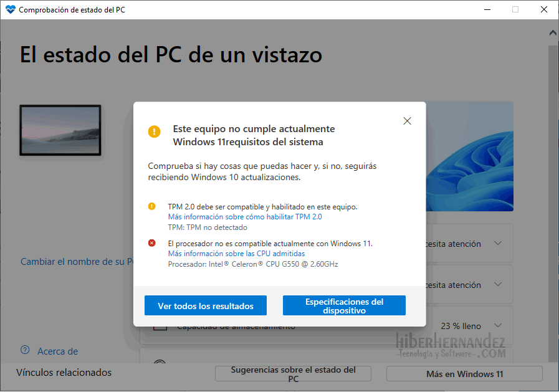The width and height of the screenshot is (559, 392).
Task: Click Sugerencias sobre el estado del PC
Action: pyautogui.click(x=293, y=374)
